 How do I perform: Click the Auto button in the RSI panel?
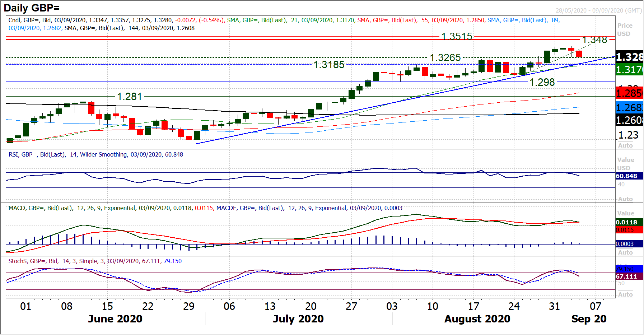(625, 199)
